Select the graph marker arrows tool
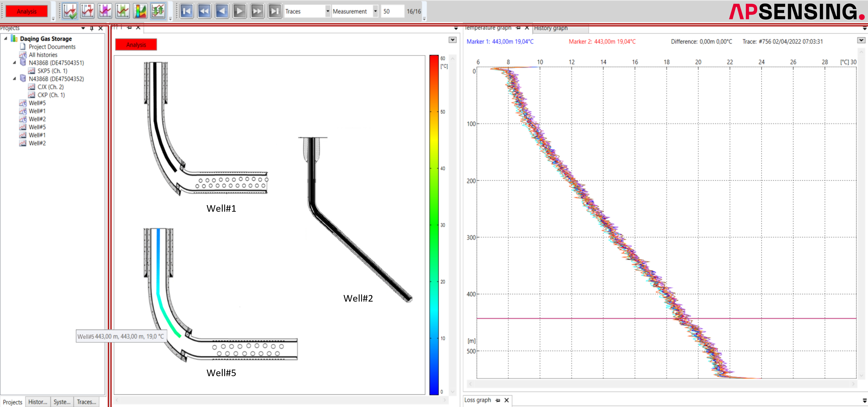The height and width of the screenshot is (407, 868). click(x=87, y=11)
